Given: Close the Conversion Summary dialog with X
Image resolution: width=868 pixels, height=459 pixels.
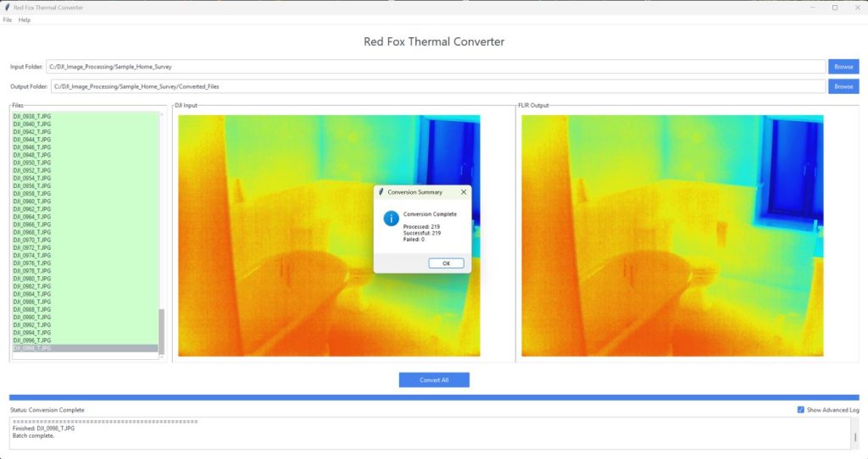Looking at the screenshot, I should point(464,192).
